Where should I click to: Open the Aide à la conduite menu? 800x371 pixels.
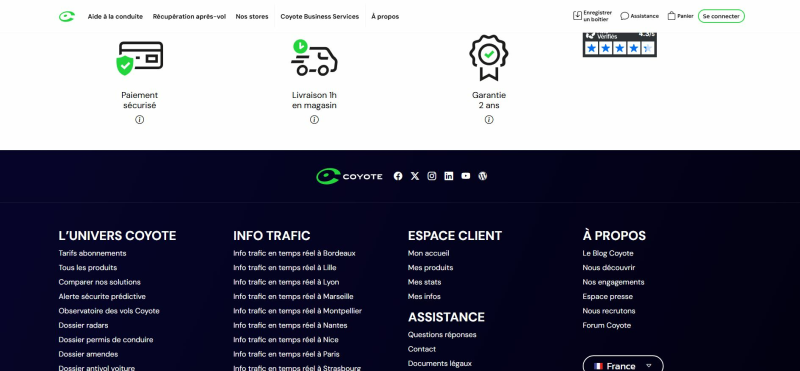[x=115, y=16]
